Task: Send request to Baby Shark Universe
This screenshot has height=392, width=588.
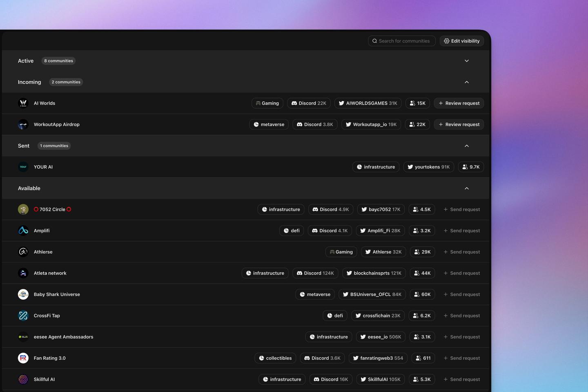Action: [x=462, y=294]
